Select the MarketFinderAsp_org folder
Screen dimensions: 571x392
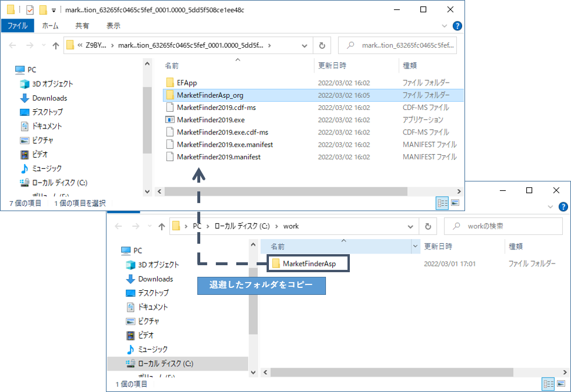click(210, 95)
